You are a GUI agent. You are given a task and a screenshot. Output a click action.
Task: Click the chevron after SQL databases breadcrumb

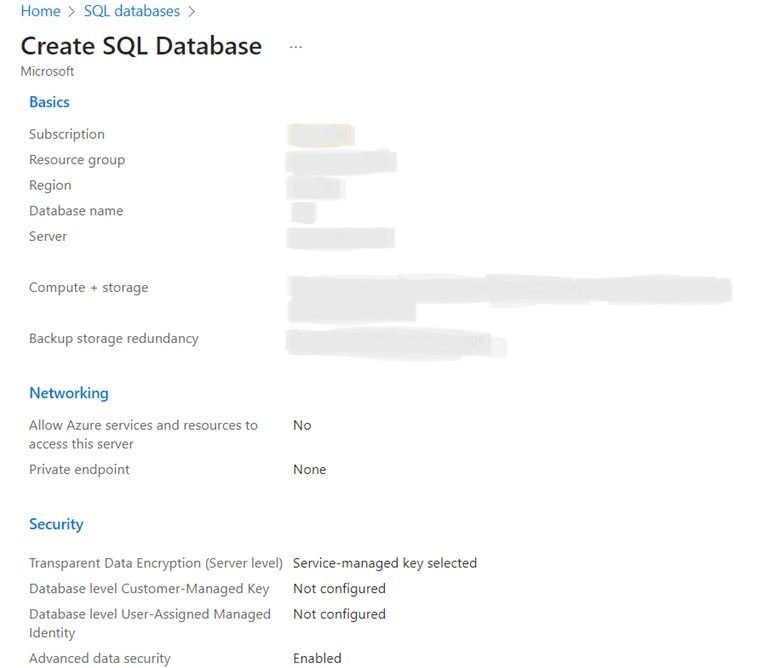pos(191,12)
